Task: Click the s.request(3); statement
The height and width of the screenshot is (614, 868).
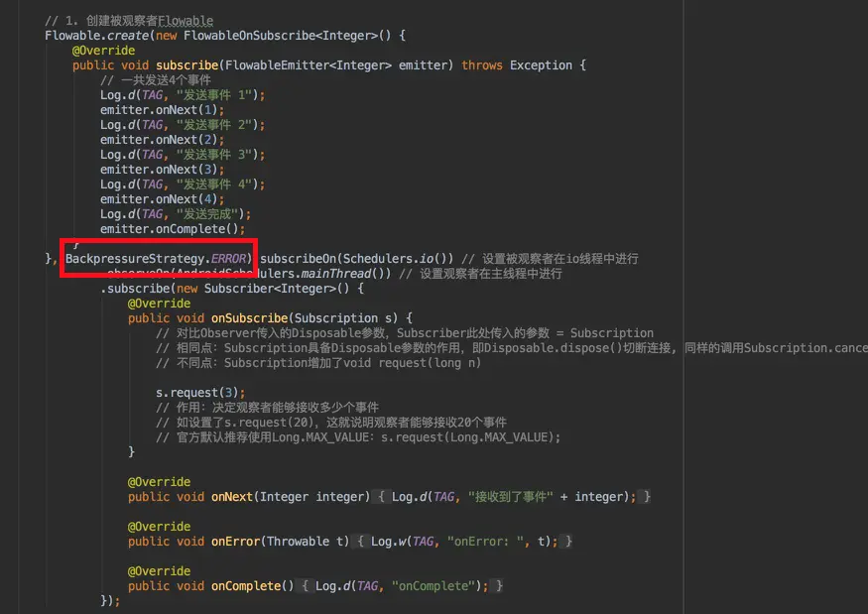Action: 200,393
